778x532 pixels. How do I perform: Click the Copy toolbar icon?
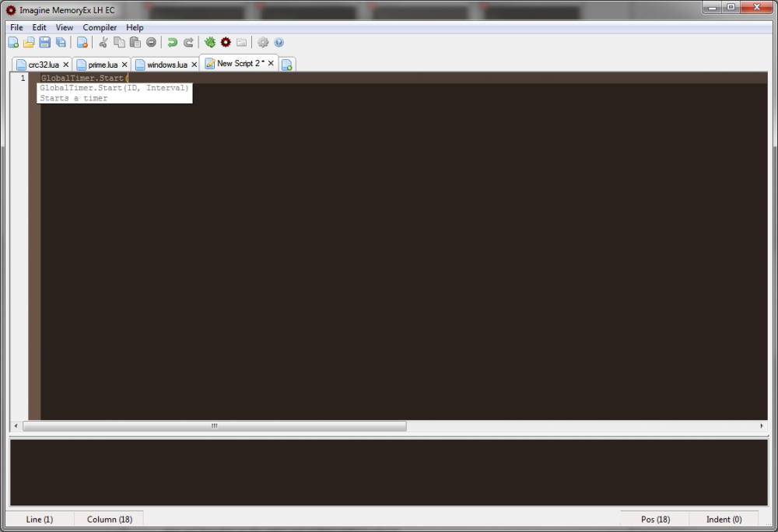click(x=119, y=43)
